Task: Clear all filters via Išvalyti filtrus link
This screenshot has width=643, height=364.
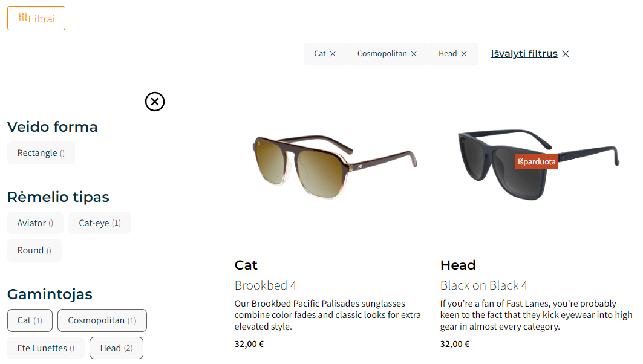Action: tap(524, 54)
